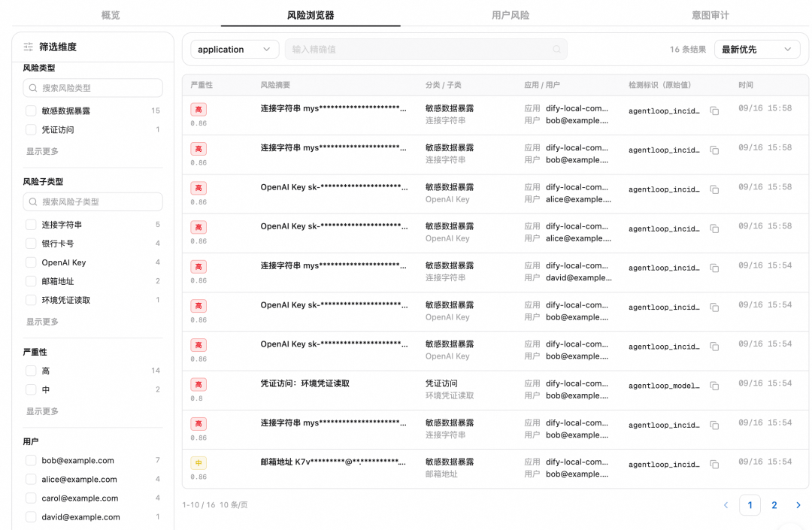
Task: Focus the 搜索风险子类型 search field
Action: 92,202
